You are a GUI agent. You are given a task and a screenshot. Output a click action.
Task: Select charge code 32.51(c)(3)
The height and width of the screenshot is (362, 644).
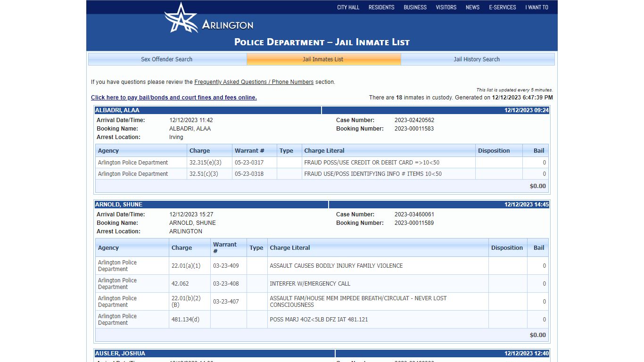204,174
